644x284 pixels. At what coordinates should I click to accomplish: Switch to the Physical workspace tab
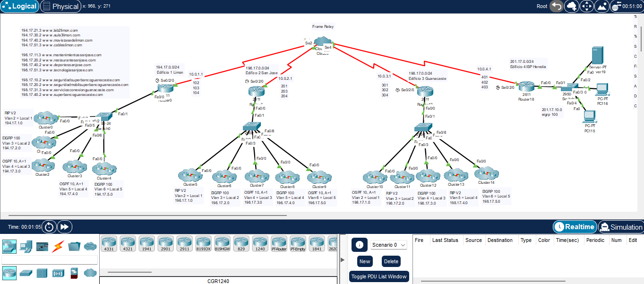click(60, 6)
